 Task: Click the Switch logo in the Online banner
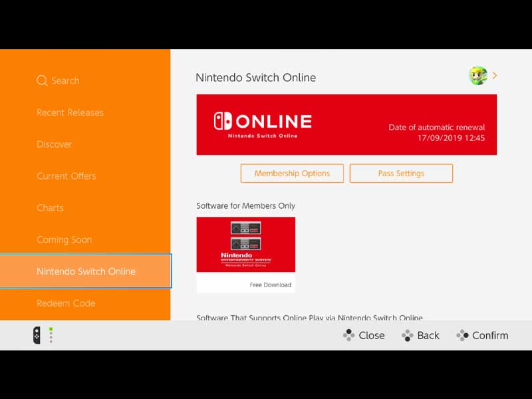(223, 121)
